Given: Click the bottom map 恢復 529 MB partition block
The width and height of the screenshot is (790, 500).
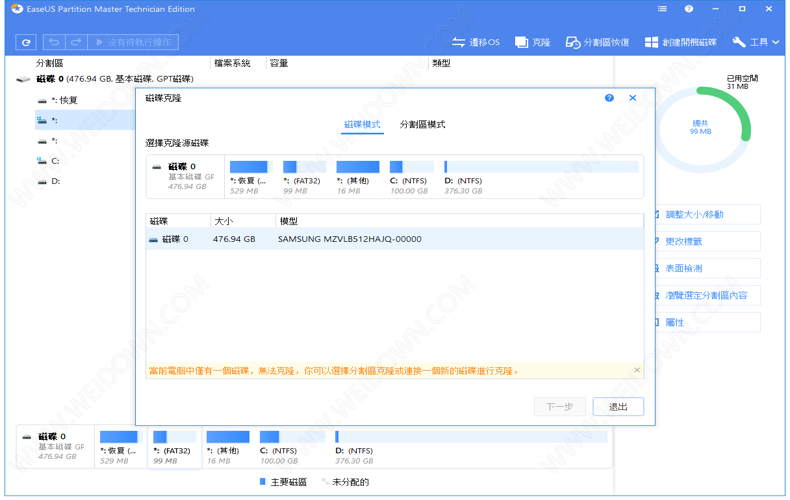Looking at the screenshot, I should coord(121,448).
